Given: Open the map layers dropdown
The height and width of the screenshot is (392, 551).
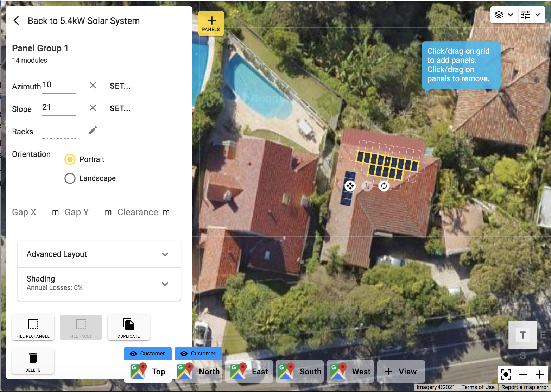Looking at the screenshot, I should 504,15.
